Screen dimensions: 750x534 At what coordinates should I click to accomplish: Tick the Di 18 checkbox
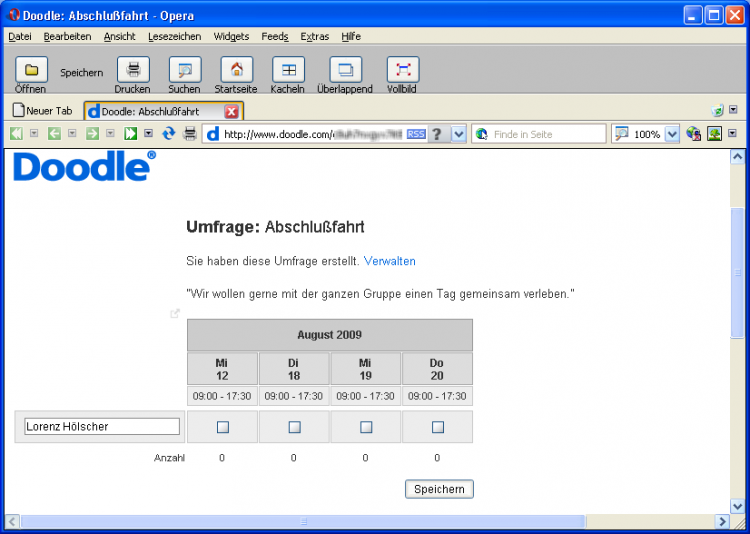tap(294, 427)
